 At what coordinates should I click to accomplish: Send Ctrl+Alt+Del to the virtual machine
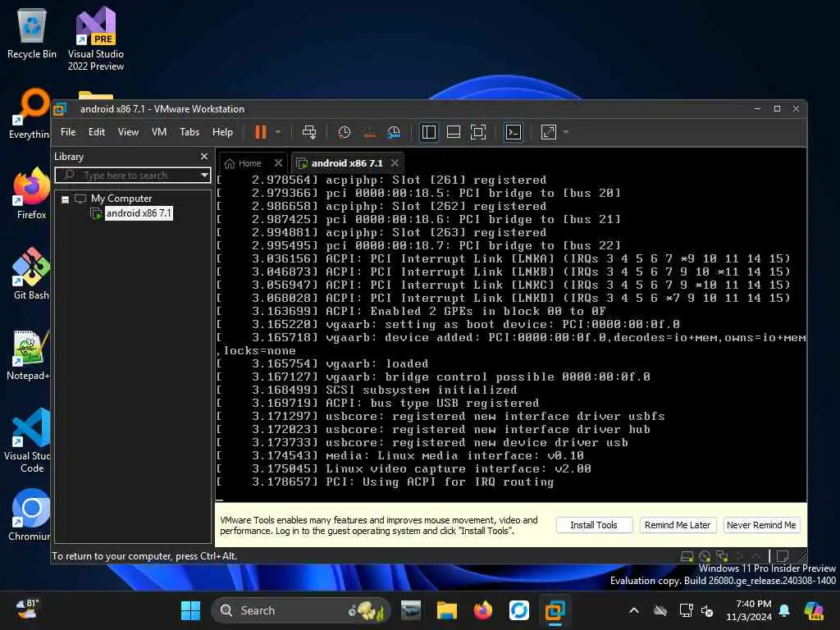coord(309,132)
